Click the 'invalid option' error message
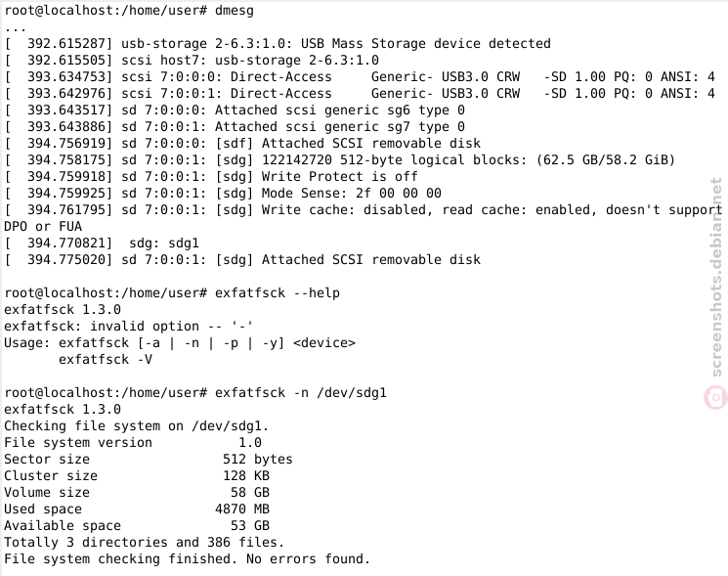Screen dimensions: 728x576 click(145, 326)
